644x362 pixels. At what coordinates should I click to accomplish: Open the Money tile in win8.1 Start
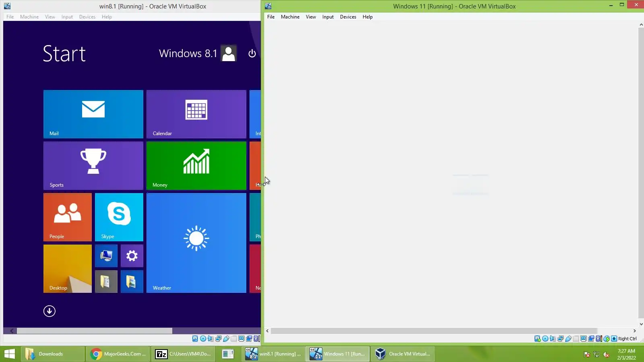click(x=196, y=166)
